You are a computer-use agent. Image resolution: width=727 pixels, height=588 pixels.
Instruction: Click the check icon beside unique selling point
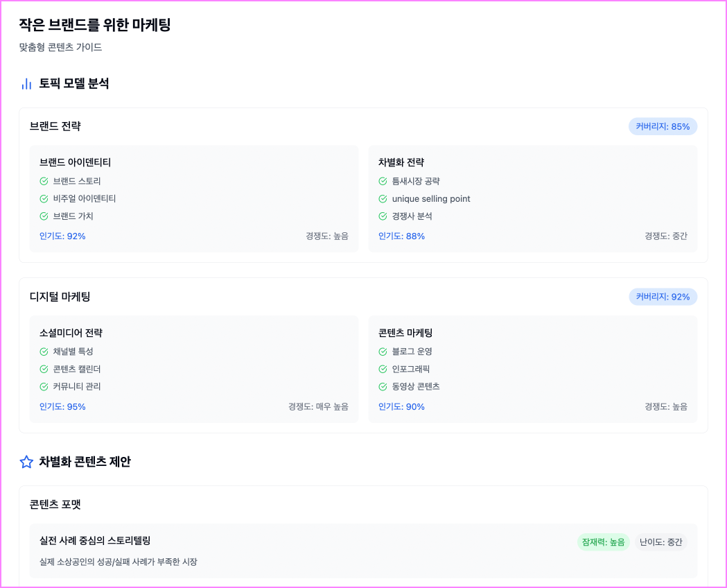point(383,199)
